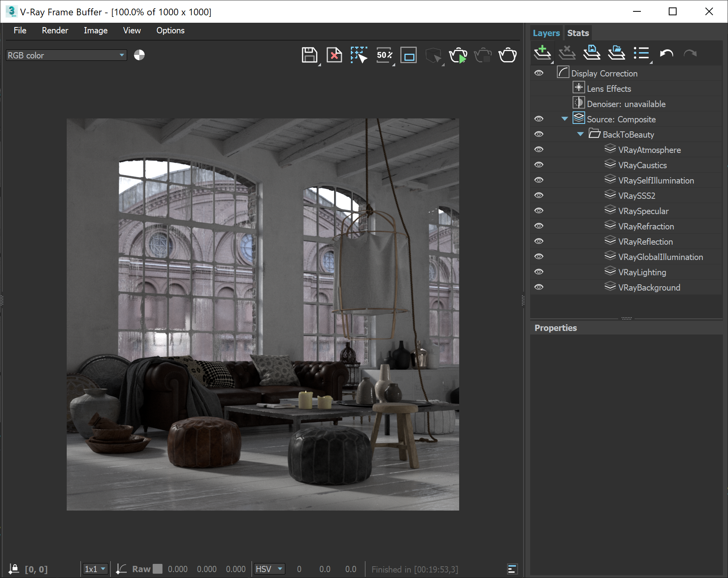Select the VRayLighting layer entry
This screenshot has width=728, height=578.
[x=642, y=272]
